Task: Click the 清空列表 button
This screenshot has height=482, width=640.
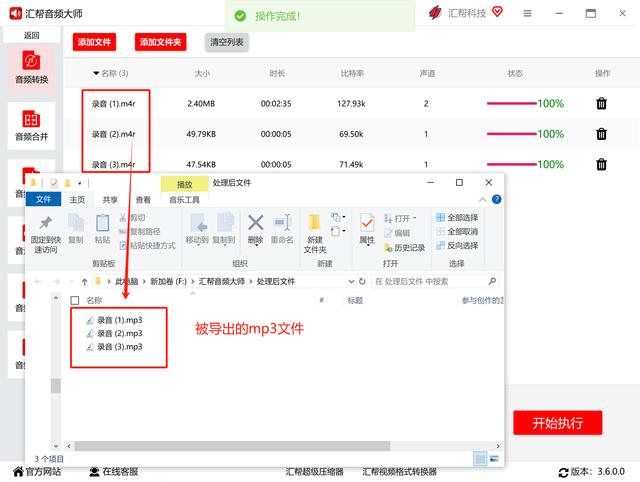Action: [x=227, y=42]
